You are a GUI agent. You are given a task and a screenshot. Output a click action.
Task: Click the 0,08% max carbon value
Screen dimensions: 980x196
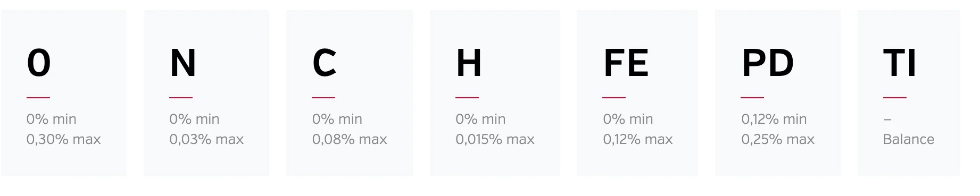(350, 139)
